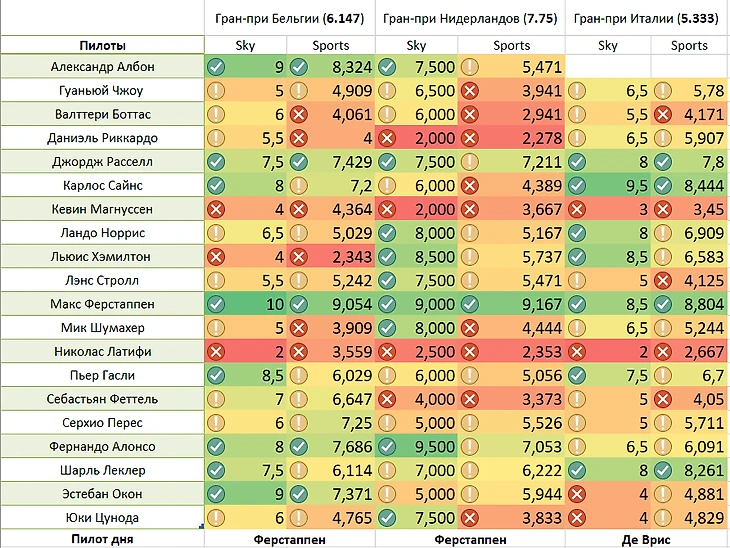Select the Пилоты column header cell
The width and height of the screenshot is (730, 548).
point(102,45)
